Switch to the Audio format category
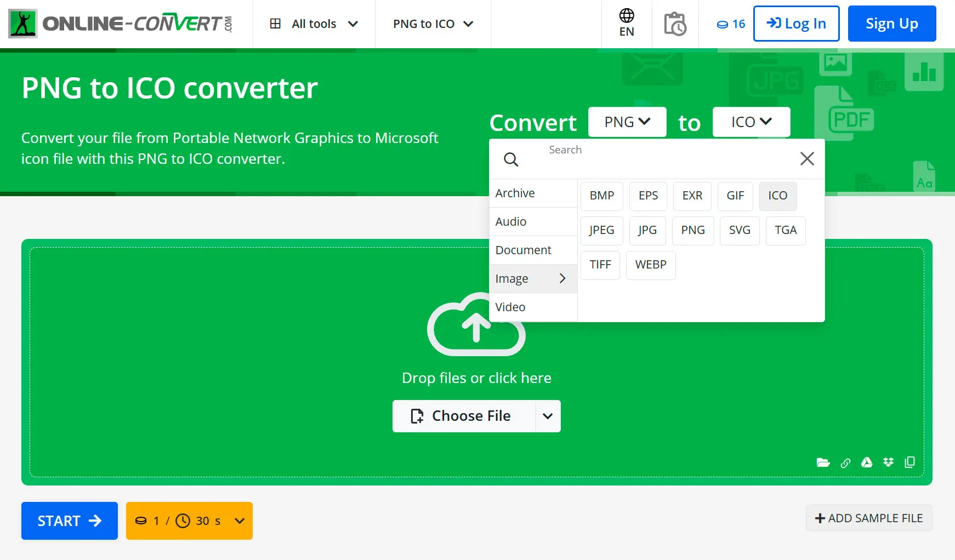 click(510, 221)
